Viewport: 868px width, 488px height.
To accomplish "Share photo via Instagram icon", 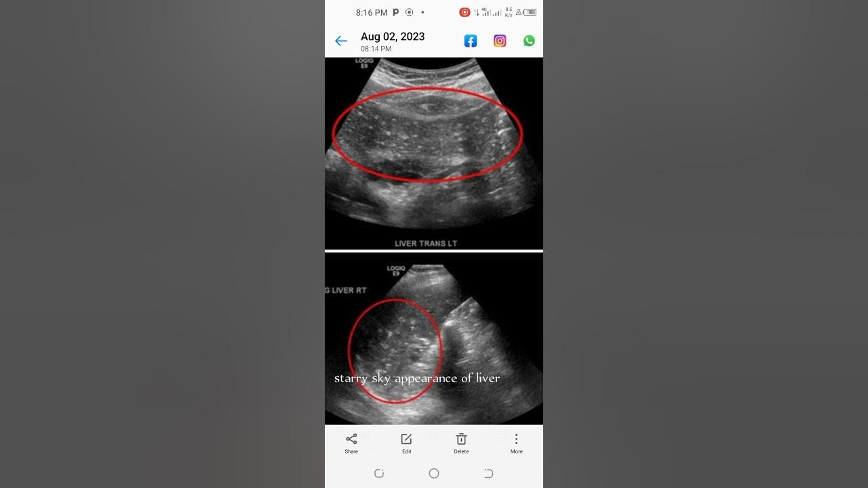I will (x=500, y=41).
